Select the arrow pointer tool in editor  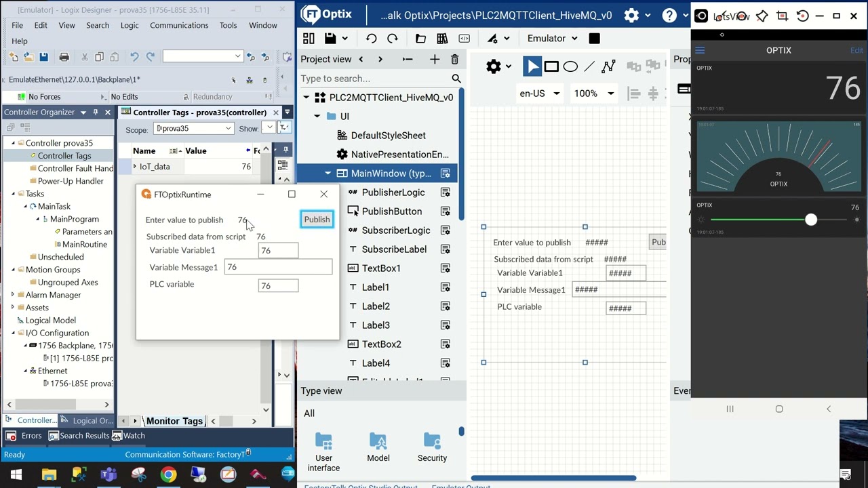(532, 66)
